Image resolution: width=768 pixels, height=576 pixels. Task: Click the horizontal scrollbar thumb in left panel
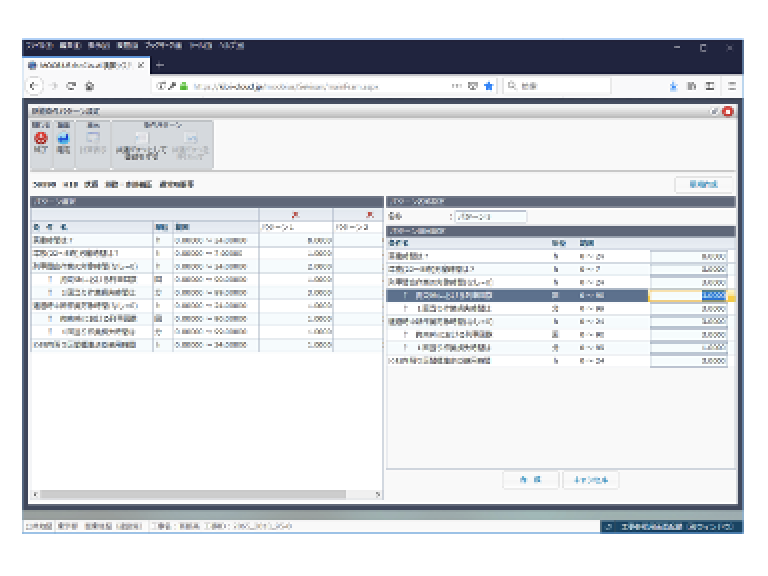[x=193, y=494]
